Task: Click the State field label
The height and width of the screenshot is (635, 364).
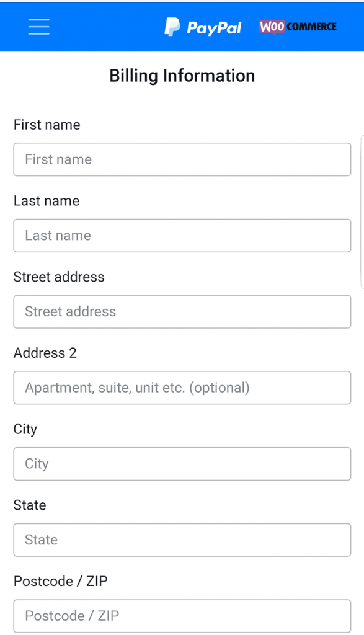Action: coord(30,505)
